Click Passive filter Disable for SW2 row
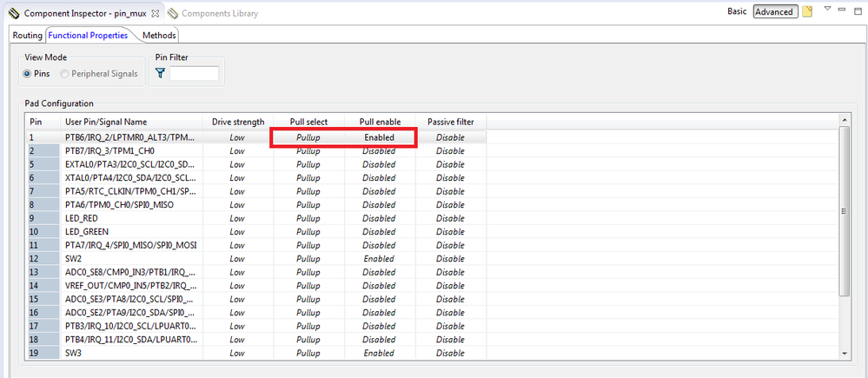Image resolution: width=868 pixels, height=378 pixels. (450, 258)
